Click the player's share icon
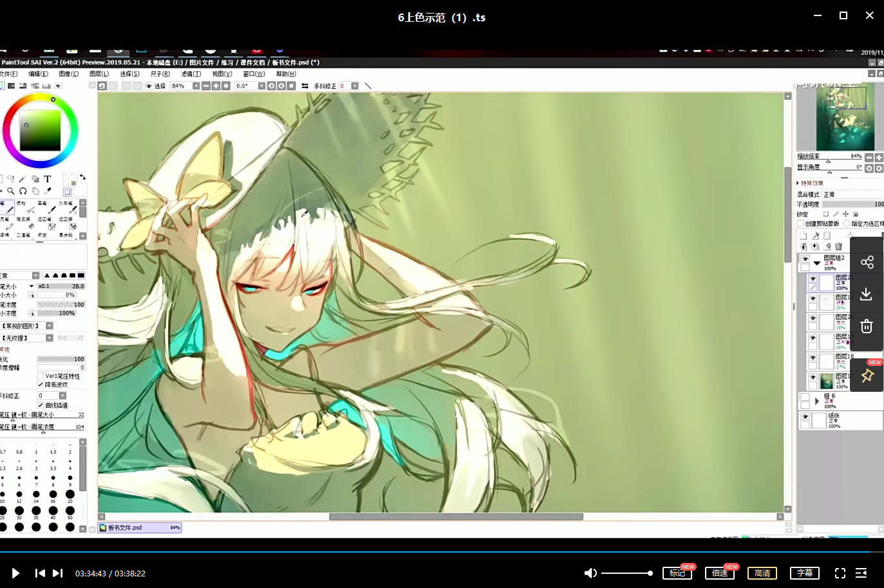This screenshot has width=884, height=588. point(867,262)
